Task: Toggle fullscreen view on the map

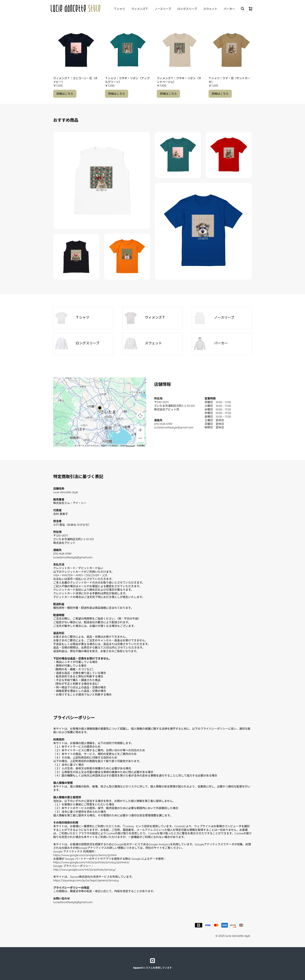Action: (140, 415)
